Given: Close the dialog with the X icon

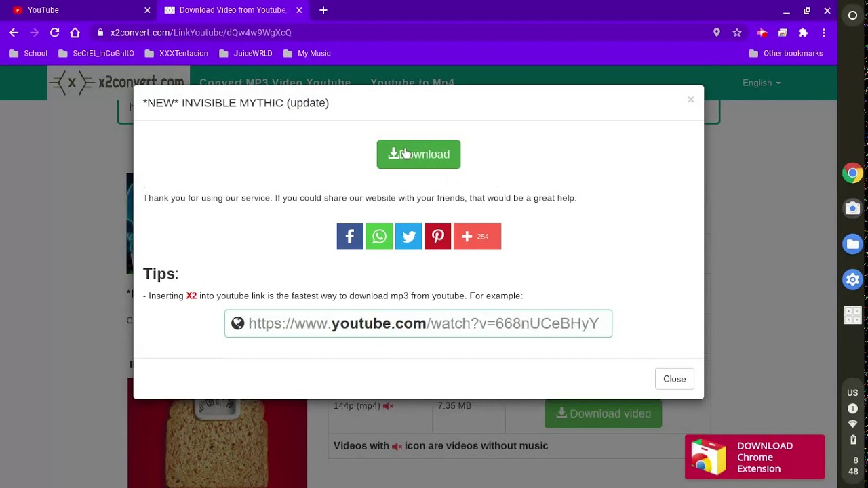Looking at the screenshot, I should tap(690, 100).
